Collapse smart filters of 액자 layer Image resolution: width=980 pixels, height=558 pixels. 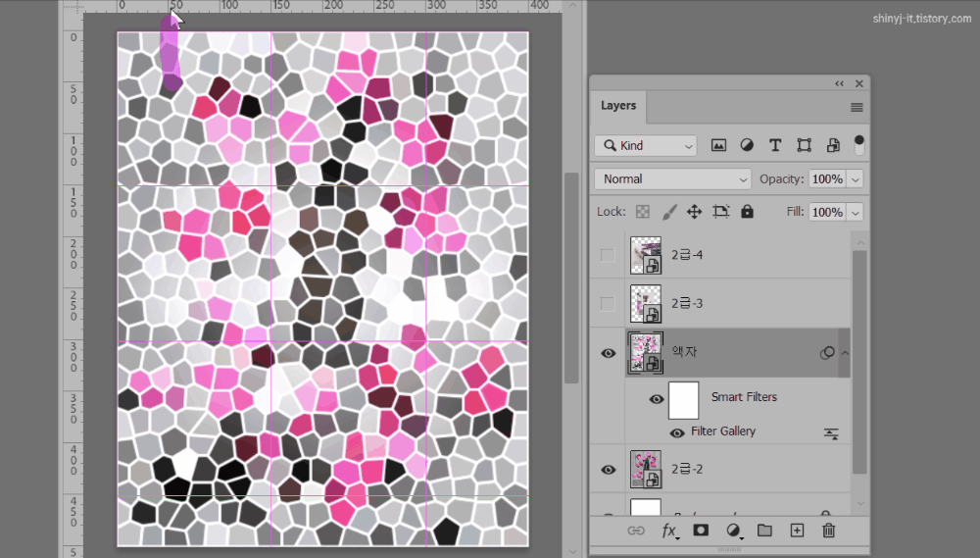click(845, 353)
